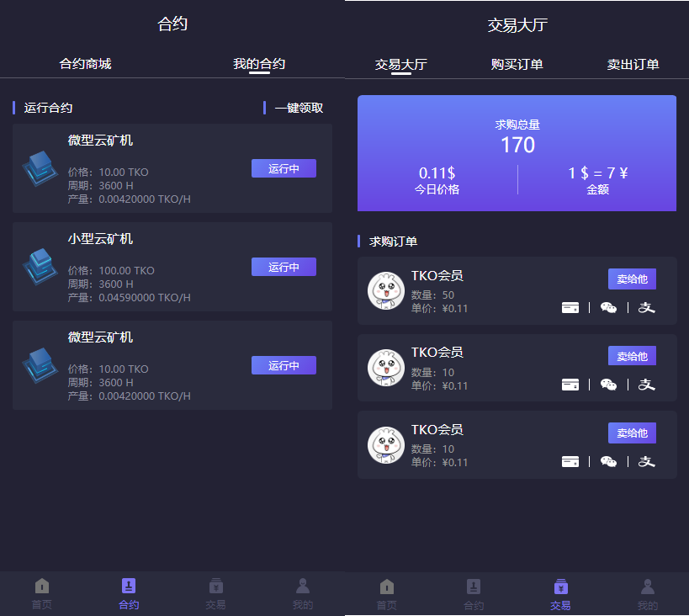Click 产量: 0.04590000 TKO/H text
The image size is (689, 616).
pyautogui.click(x=130, y=298)
